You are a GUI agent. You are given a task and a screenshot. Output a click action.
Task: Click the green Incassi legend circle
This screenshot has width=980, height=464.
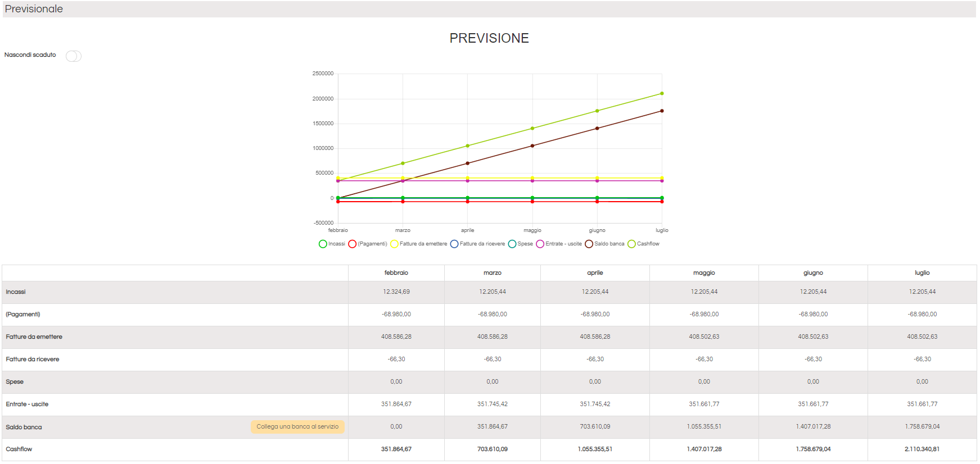pyautogui.click(x=323, y=244)
